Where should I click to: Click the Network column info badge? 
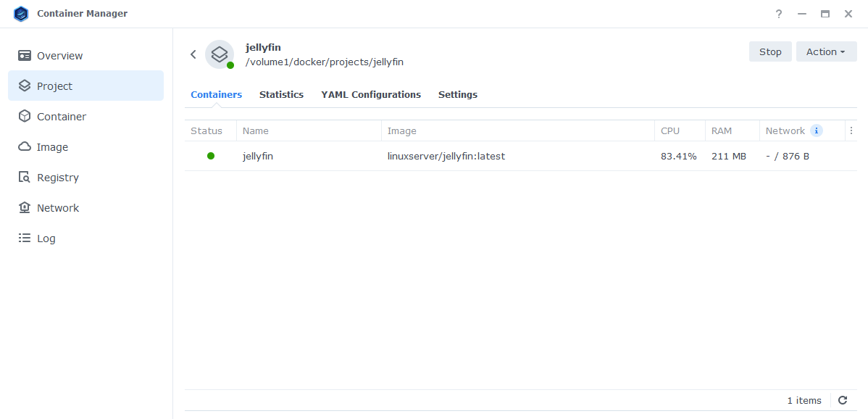pos(817,130)
